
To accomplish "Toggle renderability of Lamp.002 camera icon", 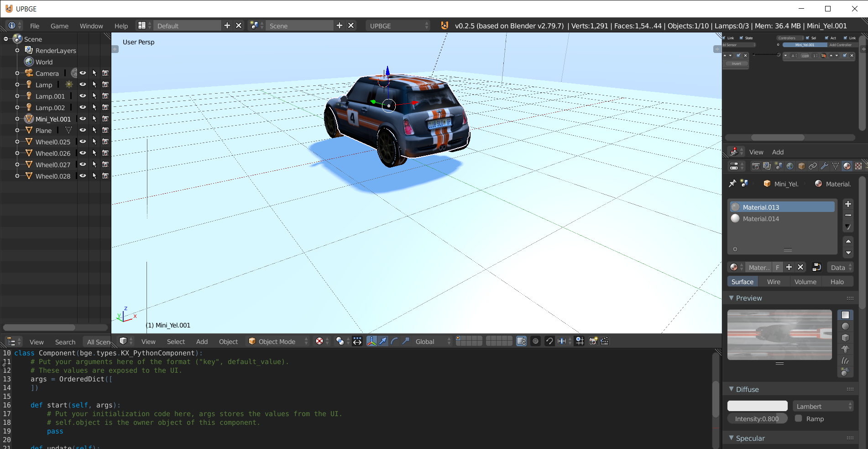I will coord(105,107).
